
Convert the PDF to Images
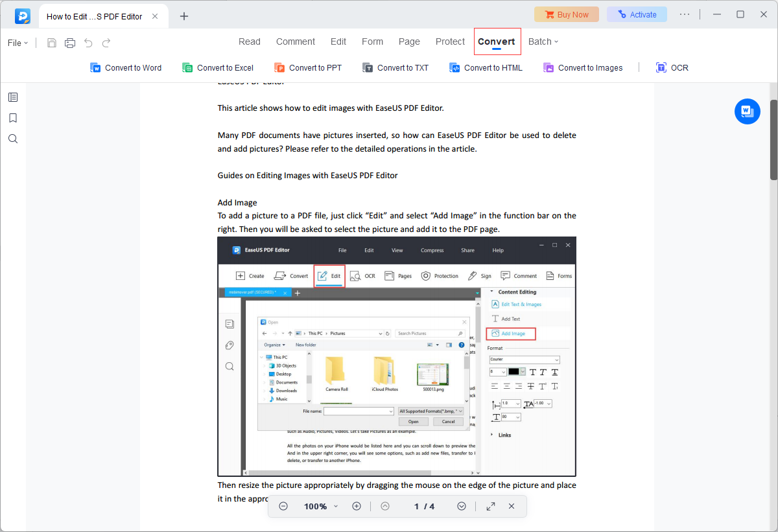(583, 67)
